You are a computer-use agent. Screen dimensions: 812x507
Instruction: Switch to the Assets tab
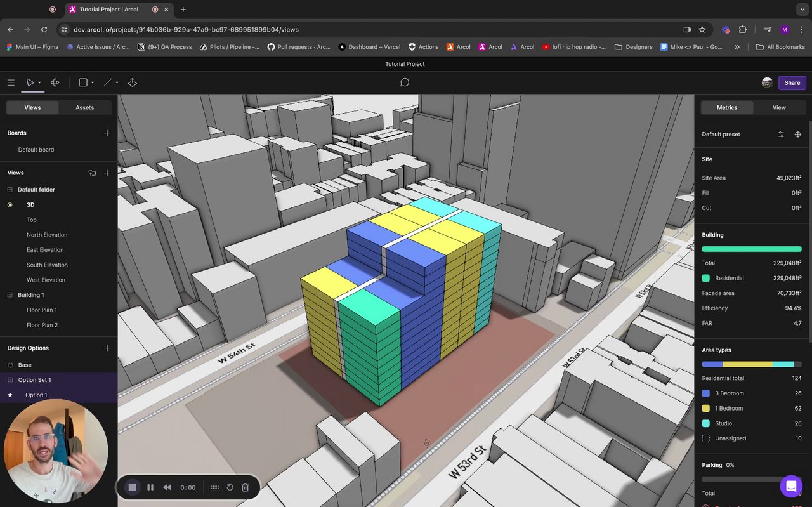tap(84, 107)
